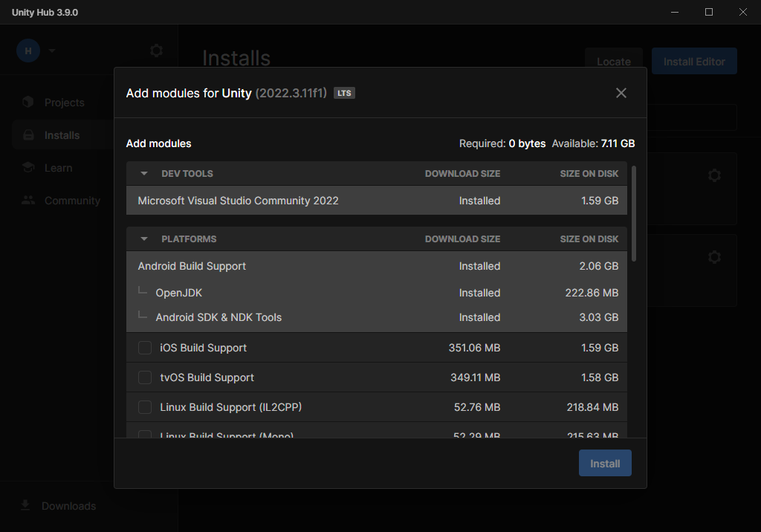Click the Learn graduation cap icon

(28, 167)
